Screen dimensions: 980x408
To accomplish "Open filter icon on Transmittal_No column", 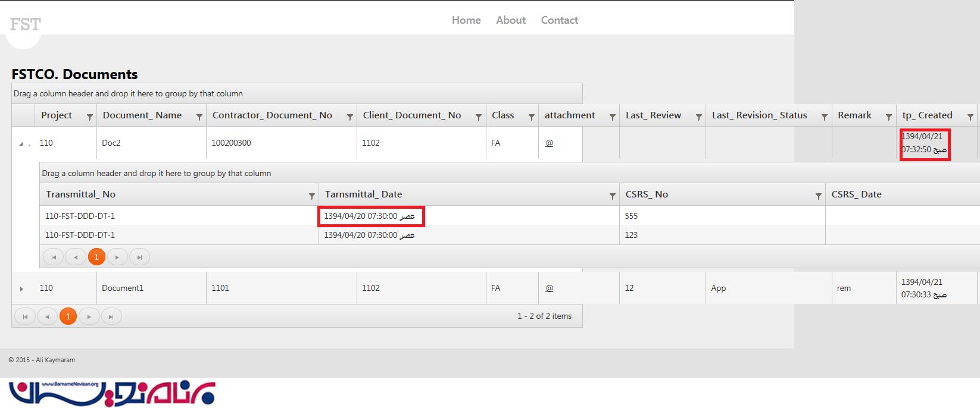I will [311, 196].
